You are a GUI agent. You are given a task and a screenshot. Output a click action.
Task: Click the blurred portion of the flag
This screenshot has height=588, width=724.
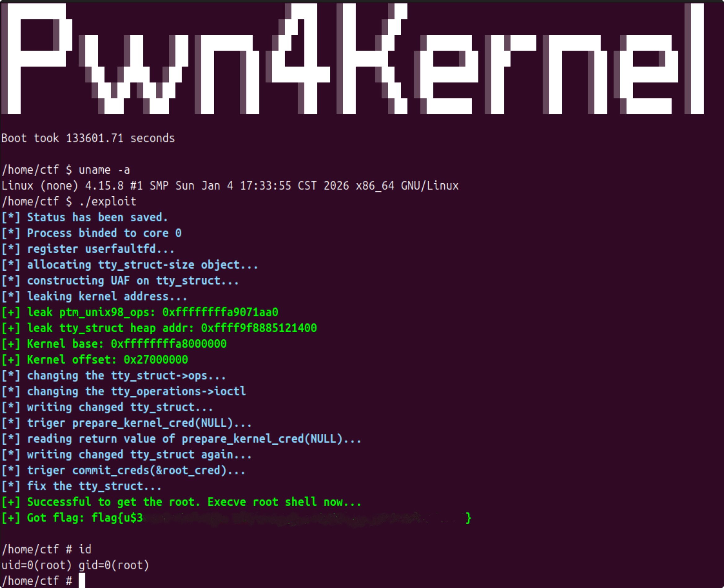click(x=304, y=518)
